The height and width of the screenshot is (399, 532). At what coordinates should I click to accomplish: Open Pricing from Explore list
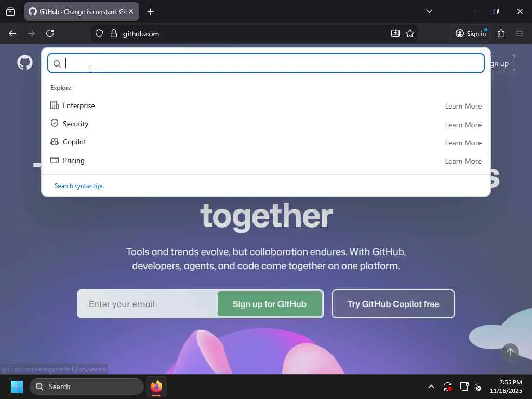266,161
